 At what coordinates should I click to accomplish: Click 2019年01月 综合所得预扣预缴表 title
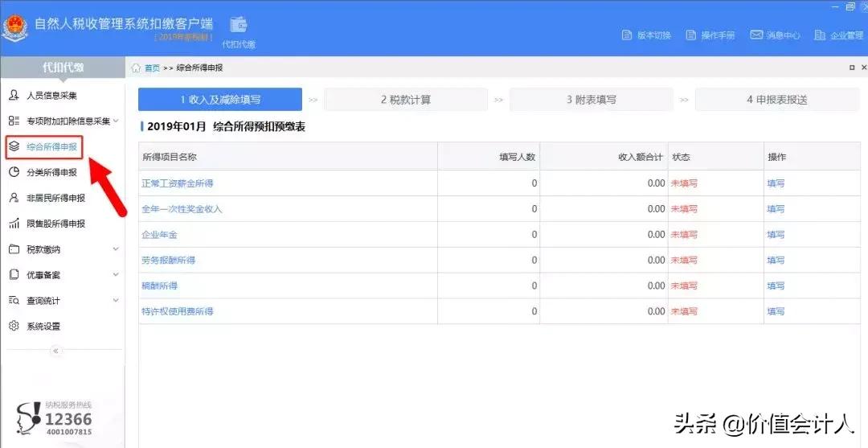click(227, 127)
